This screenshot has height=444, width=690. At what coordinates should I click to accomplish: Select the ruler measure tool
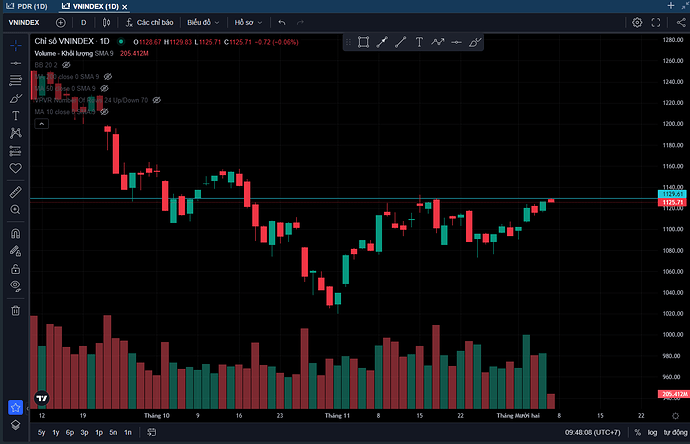coord(15,190)
